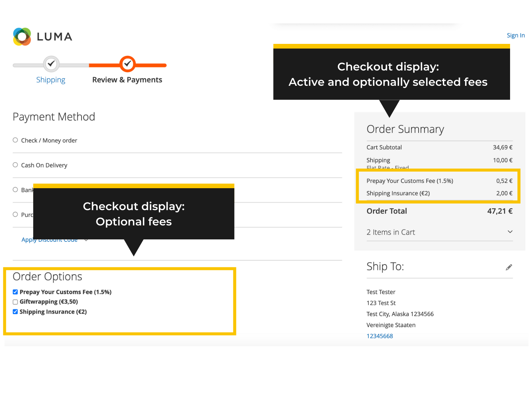
Task: Click the Order Total amount 47,21 €
Action: pyautogui.click(x=500, y=211)
